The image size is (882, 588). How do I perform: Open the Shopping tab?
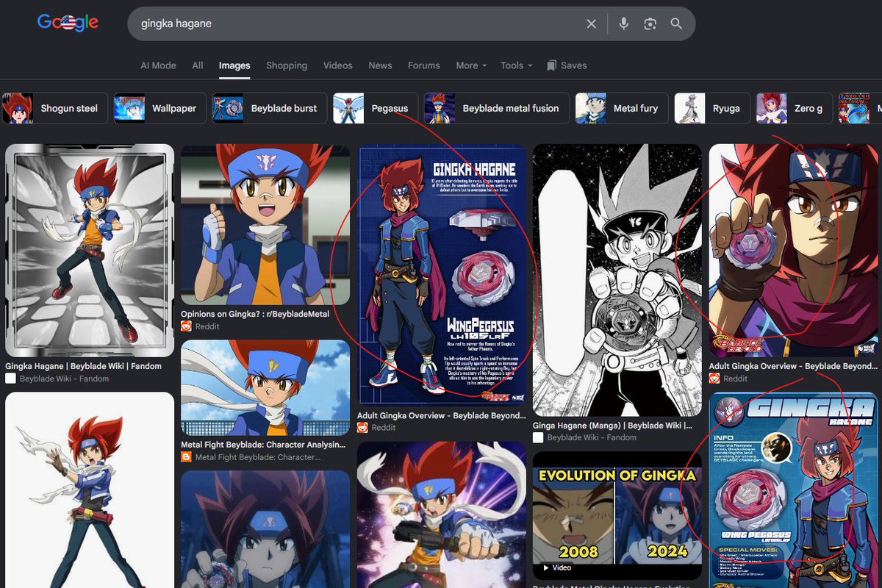(287, 65)
